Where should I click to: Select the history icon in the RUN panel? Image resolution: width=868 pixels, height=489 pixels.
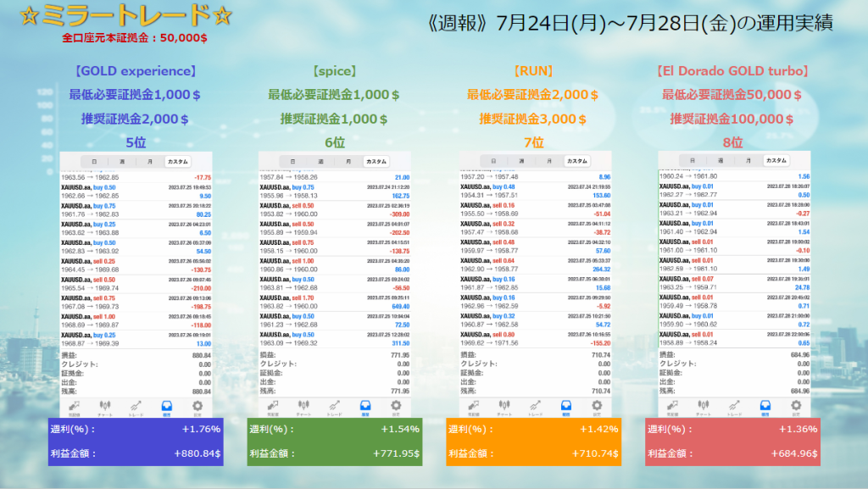click(x=564, y=407)
